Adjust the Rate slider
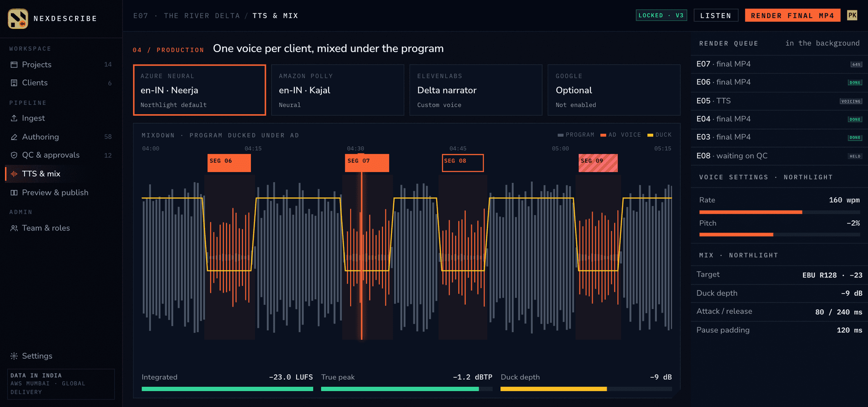 coord(780,212)
